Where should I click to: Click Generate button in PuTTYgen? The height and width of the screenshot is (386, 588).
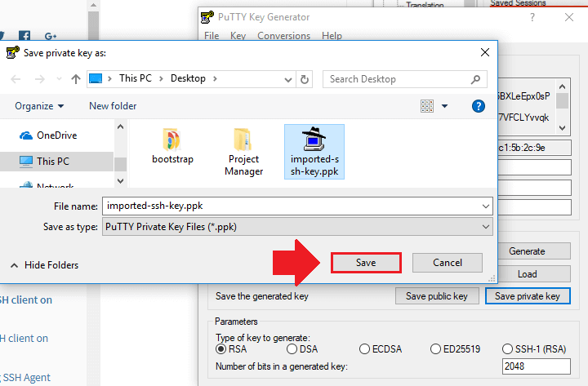click(527, 251)
